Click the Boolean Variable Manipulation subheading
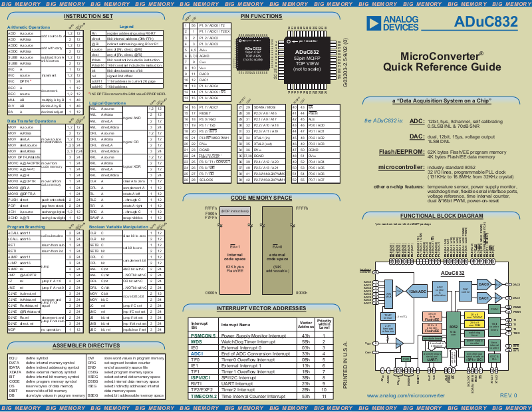The image size is (532, 412). point(118,227)
